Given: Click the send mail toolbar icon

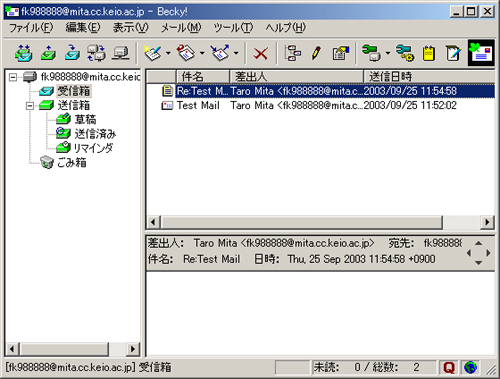Looking at the screenshot, I should pyautogui.click(x=48, y=53).
